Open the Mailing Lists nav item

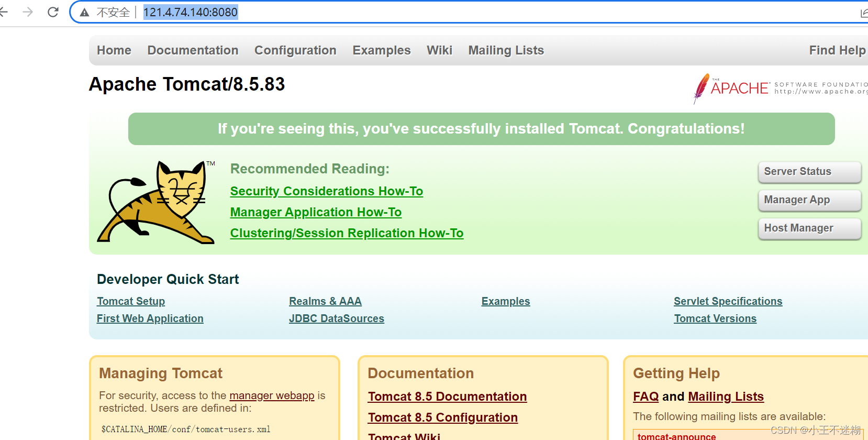[506, 50]
